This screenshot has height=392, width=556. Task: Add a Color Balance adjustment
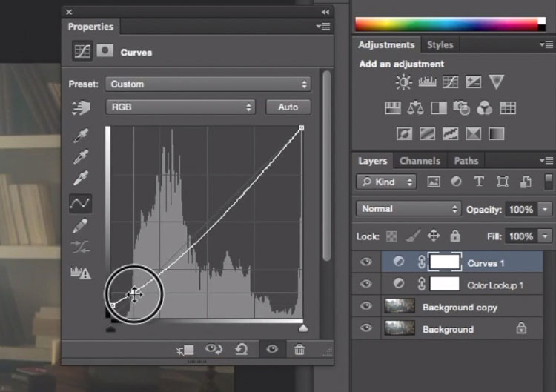[415, 107]
